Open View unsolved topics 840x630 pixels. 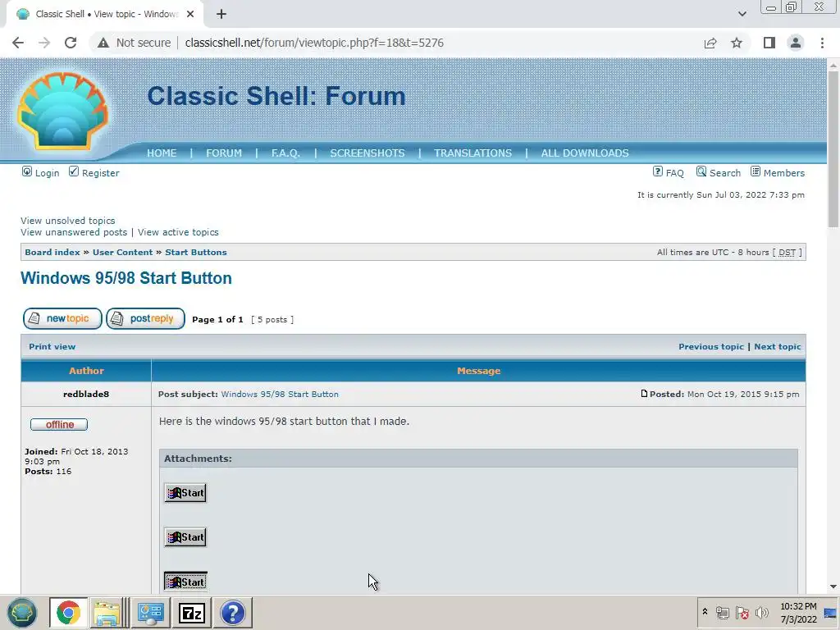coord(68,221)
